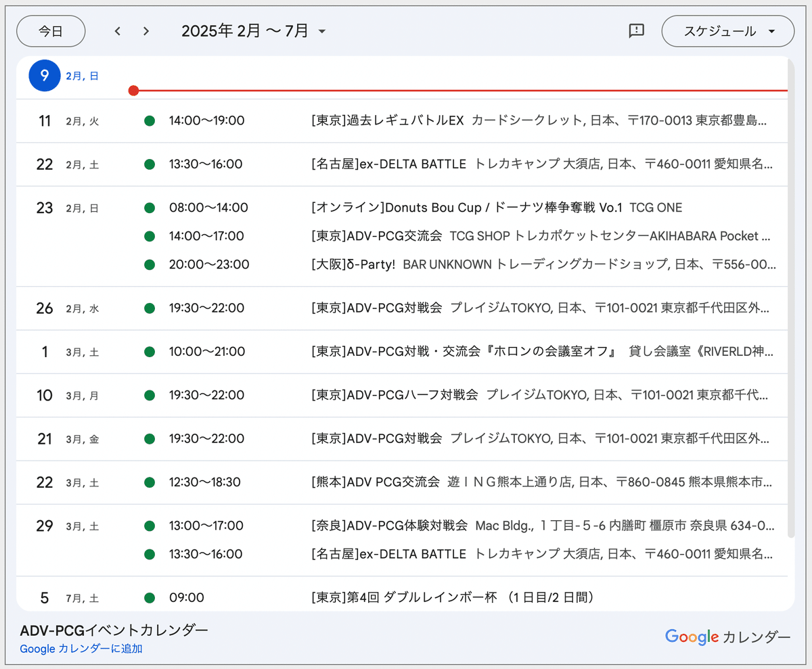This screenshot has width=812, height=669.
Task: Click green dot beside 12:30～18:30 event
Action: [150, 482]
